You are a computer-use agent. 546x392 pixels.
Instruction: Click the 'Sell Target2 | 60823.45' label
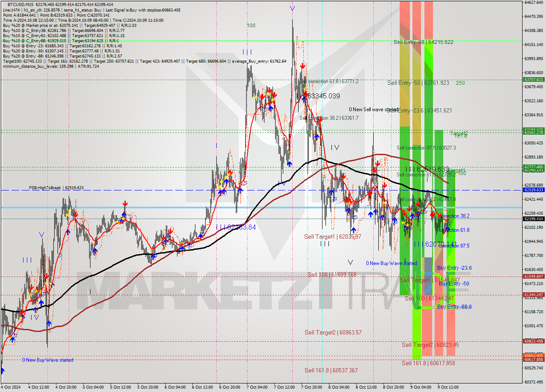click(430, 345)
